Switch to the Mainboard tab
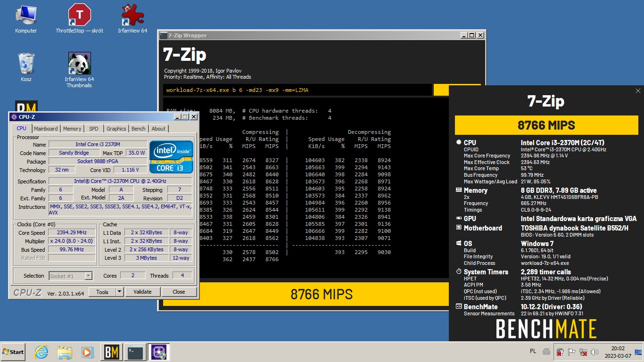The width and height of the screenshot is (644, 362). click(46, 129)
